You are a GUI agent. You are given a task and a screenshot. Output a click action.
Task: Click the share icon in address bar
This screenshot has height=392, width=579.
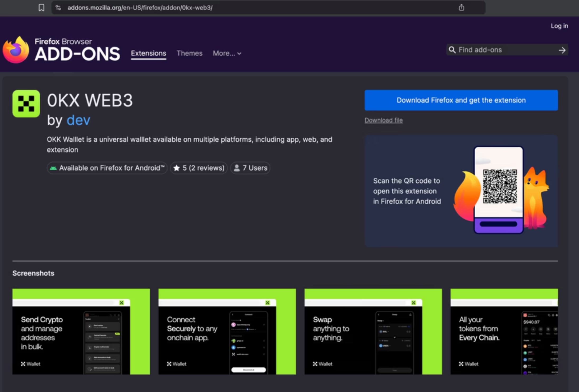coord(461,8)
